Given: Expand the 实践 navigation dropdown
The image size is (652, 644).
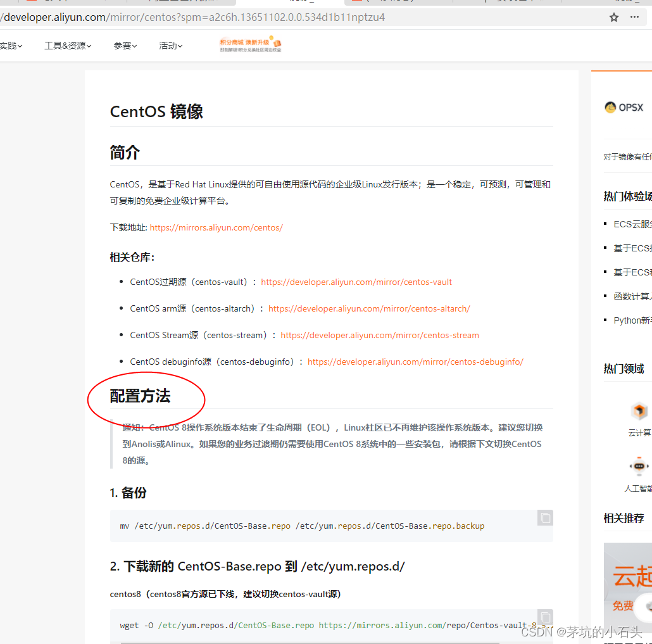Looking at the screenshot, I should pyautogui.click(x=11, y=46).
